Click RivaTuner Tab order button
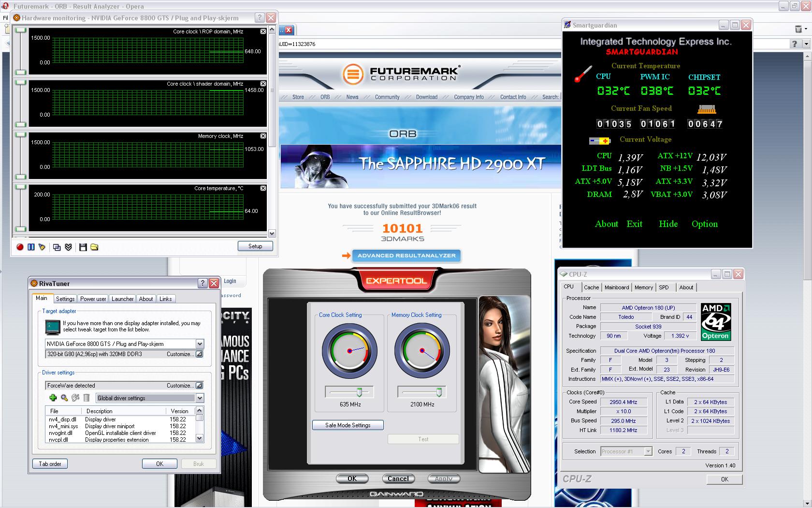 point(50,464)
